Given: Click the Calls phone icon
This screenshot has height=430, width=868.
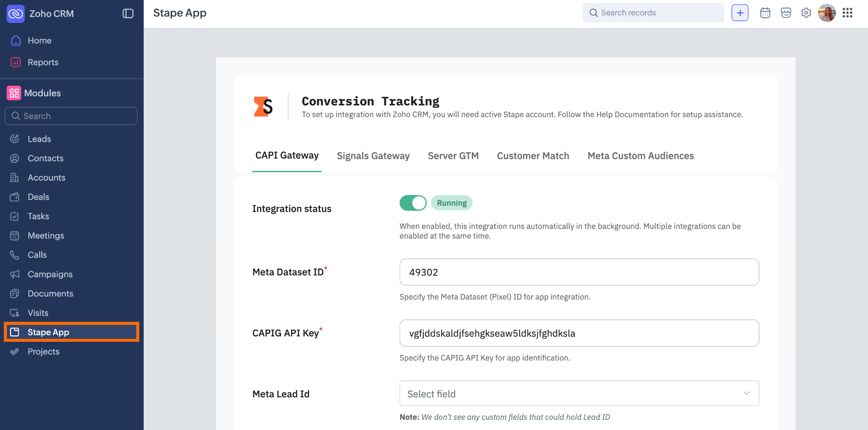Looking at the screenshot, I should [15, 255].
